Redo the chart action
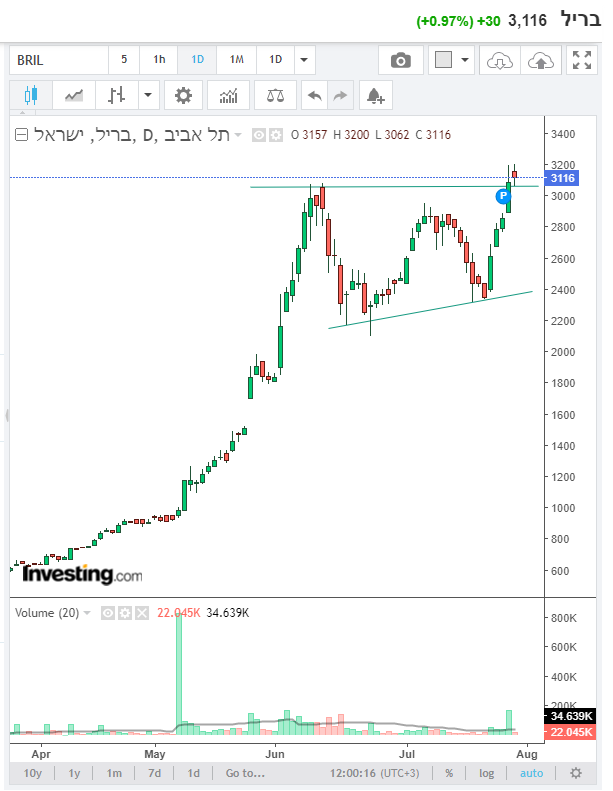Viewport: 613px width, 791px height. (x=341, y=95)
